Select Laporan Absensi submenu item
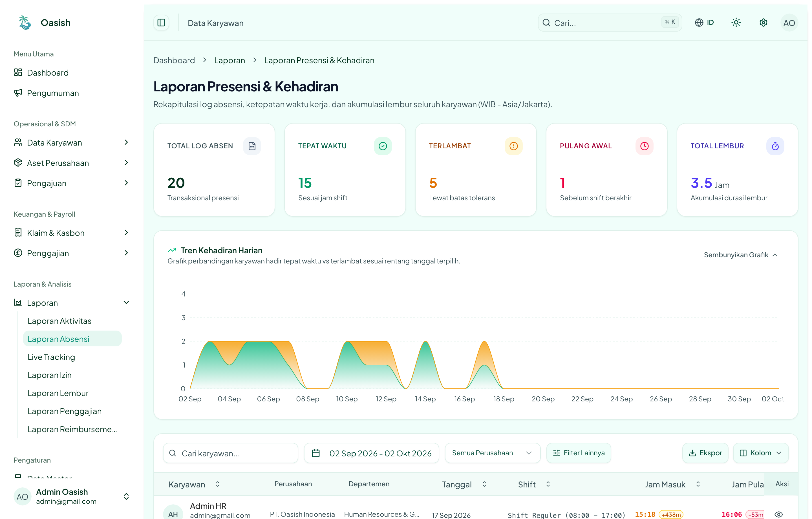812x519 pixels. point(72,339)
